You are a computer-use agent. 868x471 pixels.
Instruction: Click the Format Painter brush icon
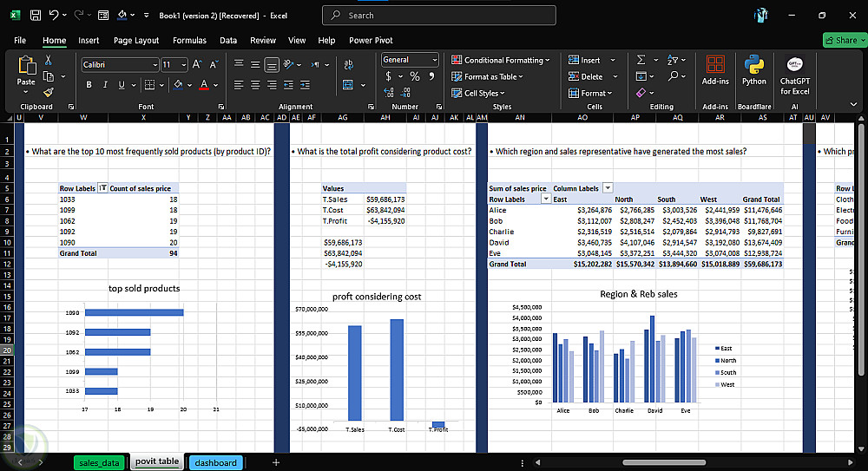click(x=49, y=91)
